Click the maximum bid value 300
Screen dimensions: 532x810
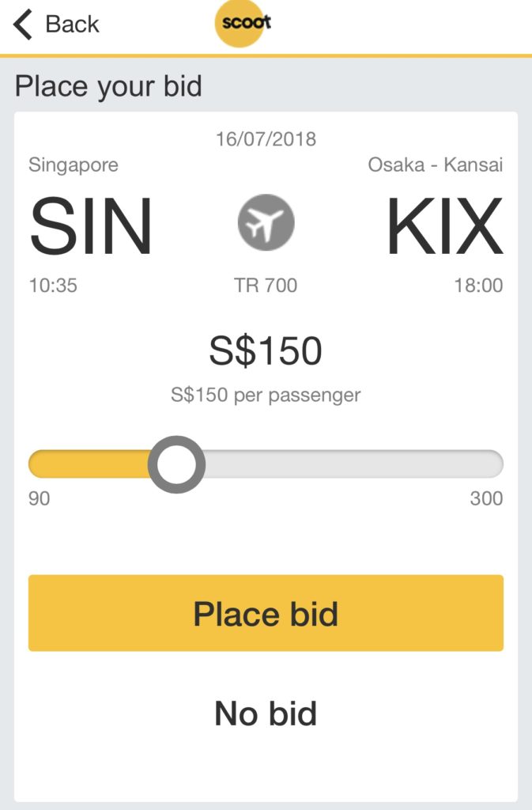point(486,499)
